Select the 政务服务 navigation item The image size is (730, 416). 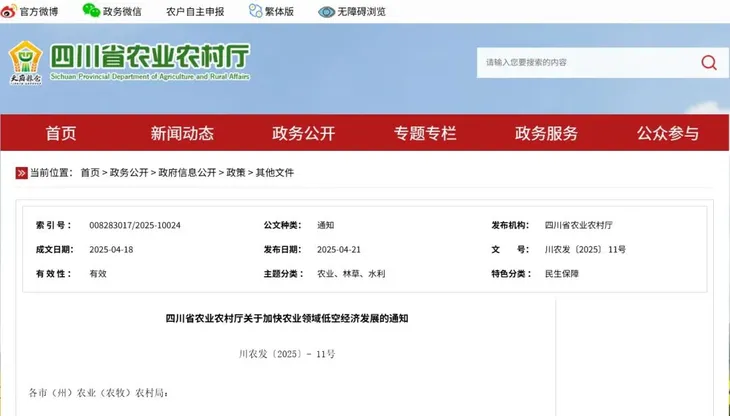point(546,133)
